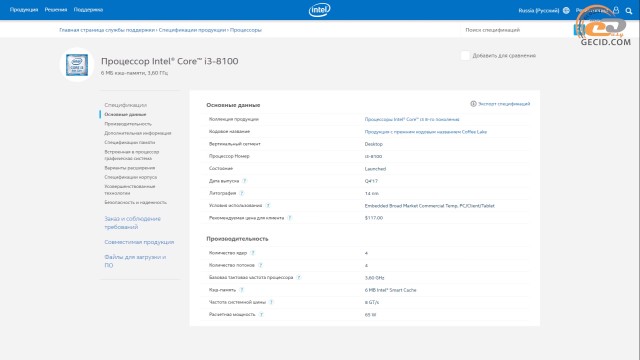Select Дополнительная информация in sidebar
This screenshot has width=640, height=360.
click(x=138, y=133)
